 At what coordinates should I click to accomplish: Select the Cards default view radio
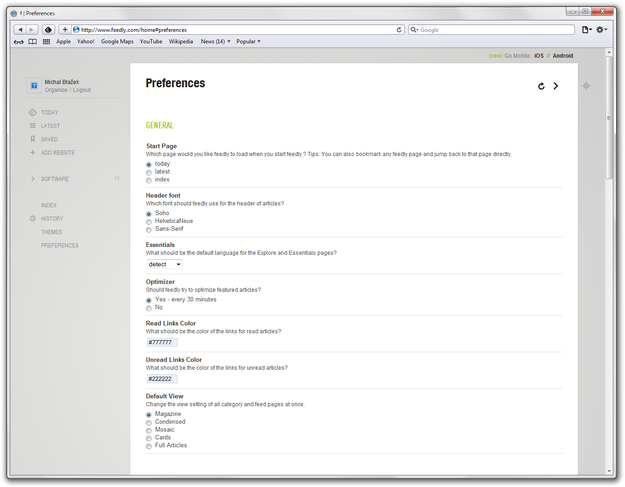tap(149, 438)
